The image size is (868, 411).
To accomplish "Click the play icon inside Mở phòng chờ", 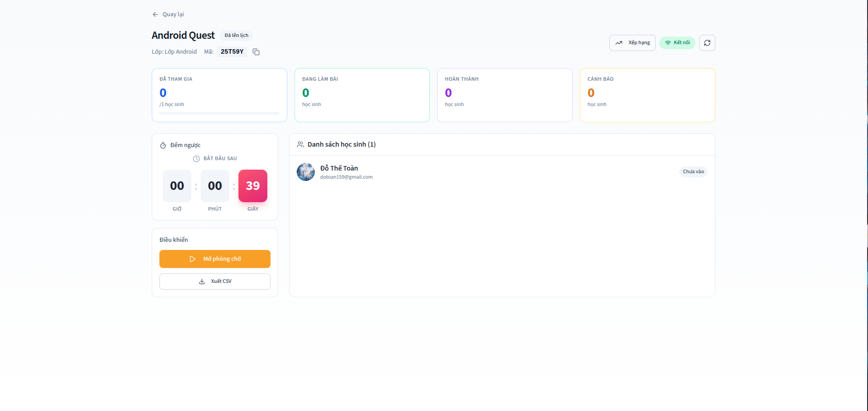I will pyautogui.click(x=193, y=259).
